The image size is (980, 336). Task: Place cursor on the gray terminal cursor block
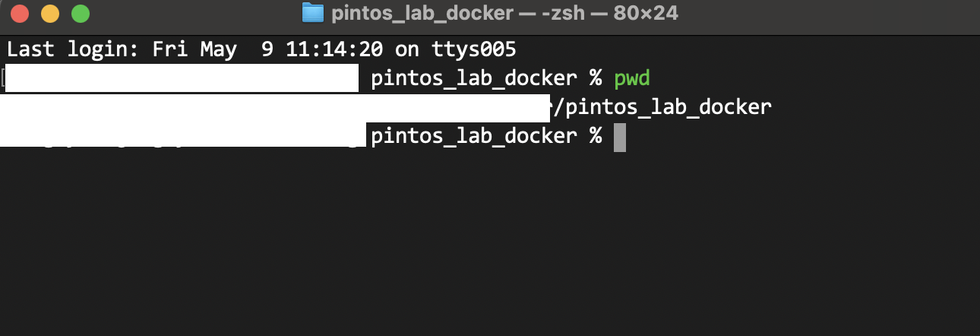620,138
